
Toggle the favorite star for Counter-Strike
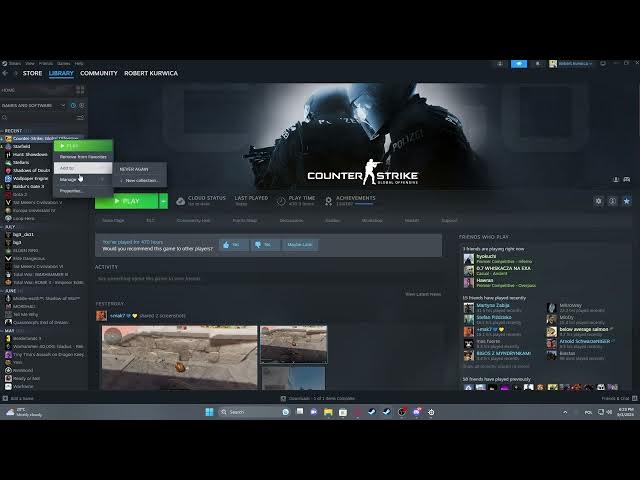point(627,201)
